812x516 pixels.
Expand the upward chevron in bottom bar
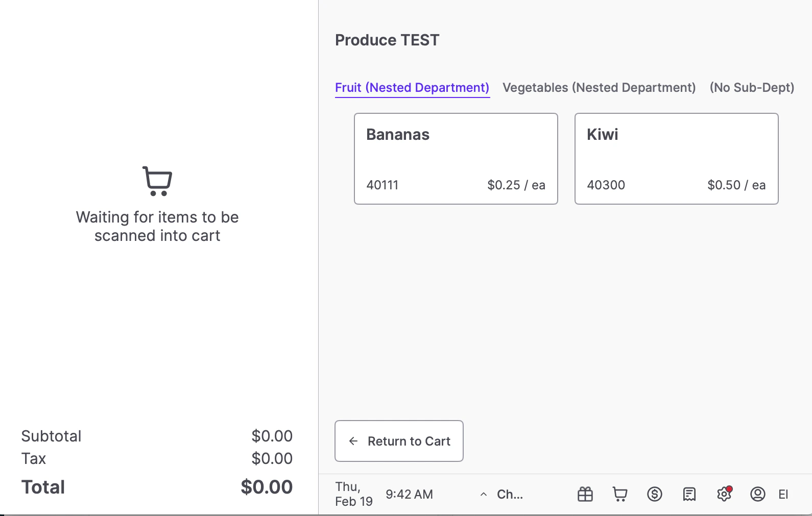(483, 494)
